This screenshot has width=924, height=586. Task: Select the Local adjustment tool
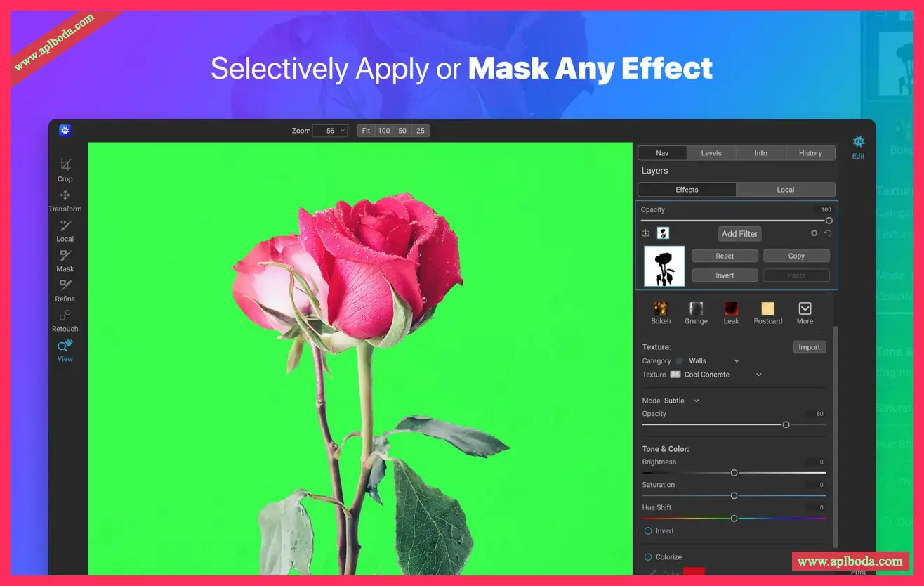[x=65, y=229]
